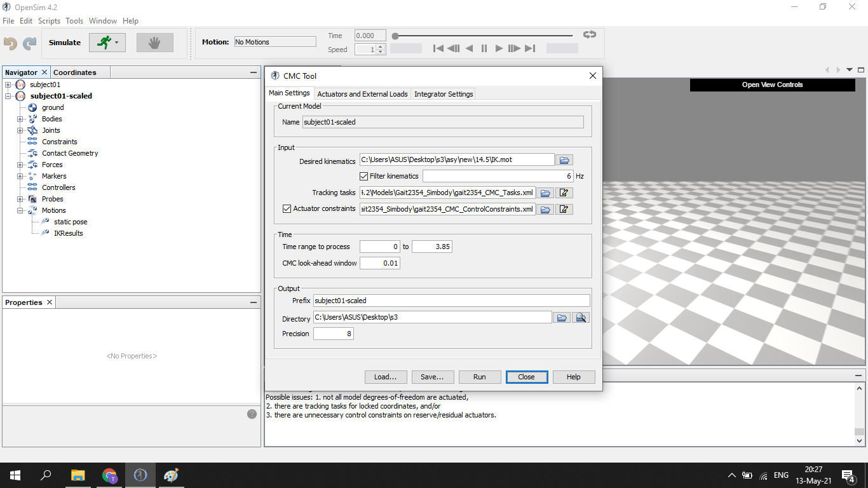This screenshot has width=868, height=488.
Task: Toggle Filter kinematics checkbox
Action: (363, 176)
